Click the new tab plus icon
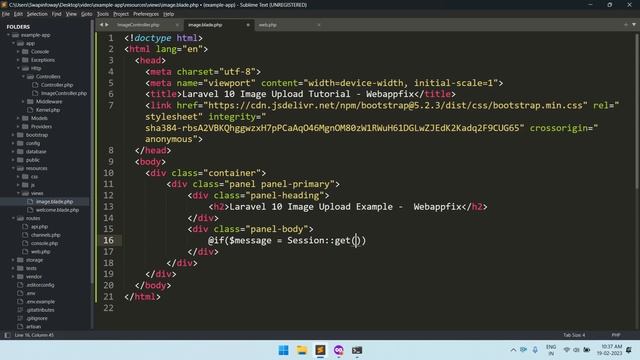 coord(626,25)
